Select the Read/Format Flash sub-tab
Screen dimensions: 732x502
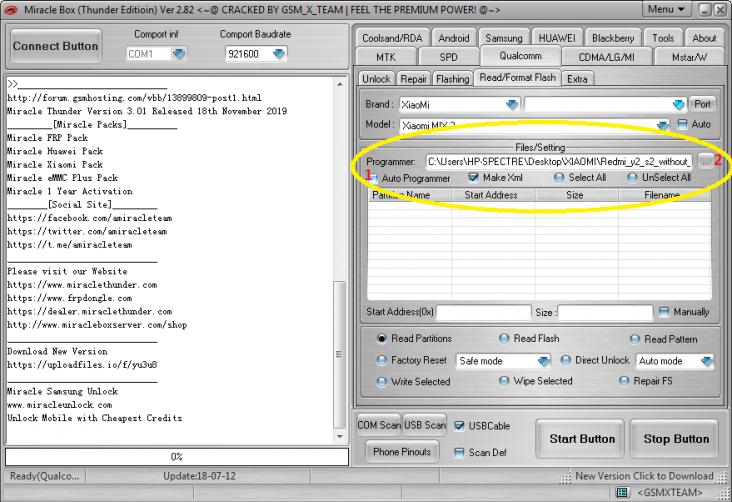click(x=518, y=78)
